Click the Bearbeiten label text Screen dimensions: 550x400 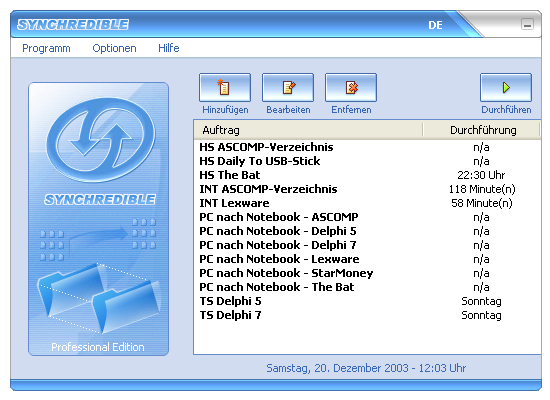[288, 110]
